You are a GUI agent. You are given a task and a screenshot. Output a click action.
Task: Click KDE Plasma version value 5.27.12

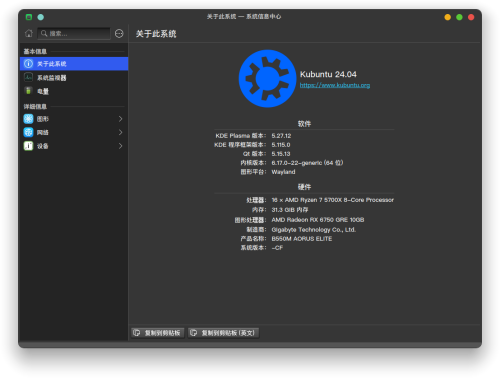[x=281, y=136]
